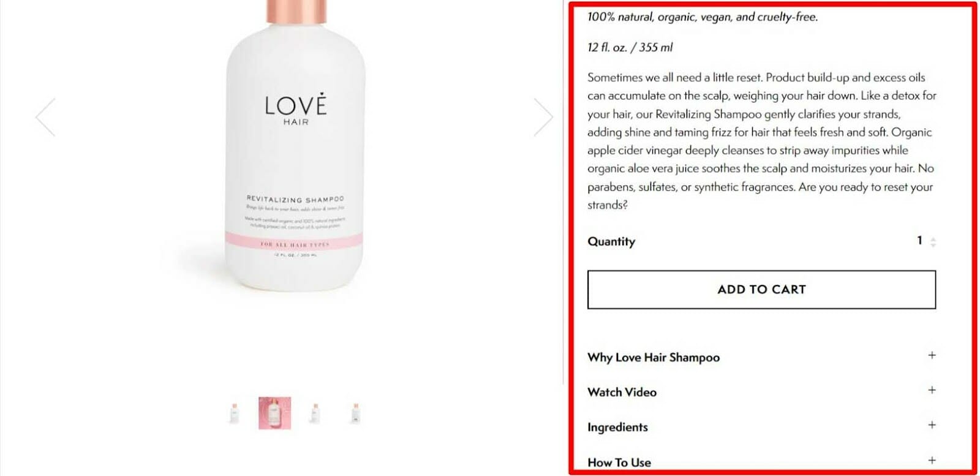Open the How To Use section

[761, 462]
